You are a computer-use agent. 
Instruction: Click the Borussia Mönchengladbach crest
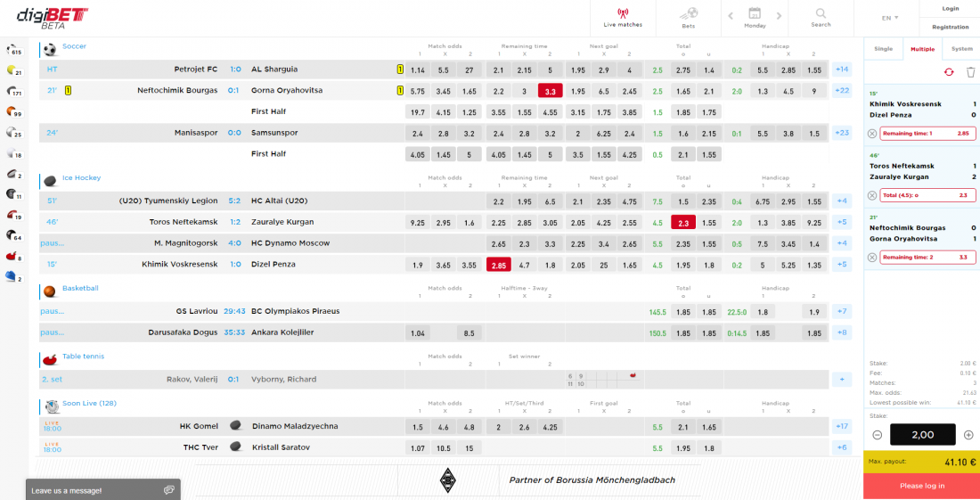click(445, 480)
